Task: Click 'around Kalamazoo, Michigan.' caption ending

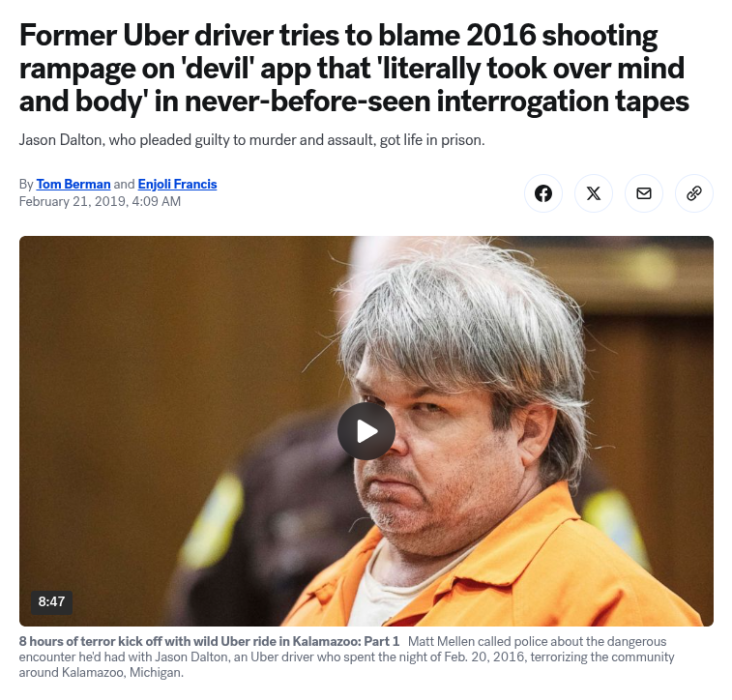Action: point(101,672)
